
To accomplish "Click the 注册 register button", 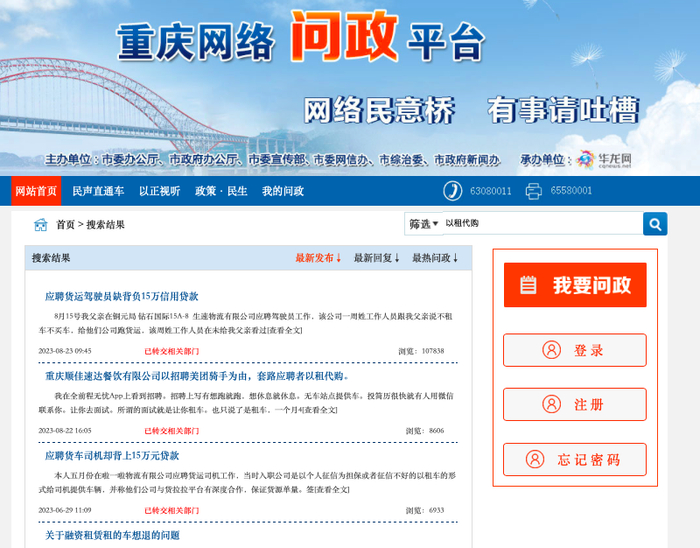I will coord(575,404).
